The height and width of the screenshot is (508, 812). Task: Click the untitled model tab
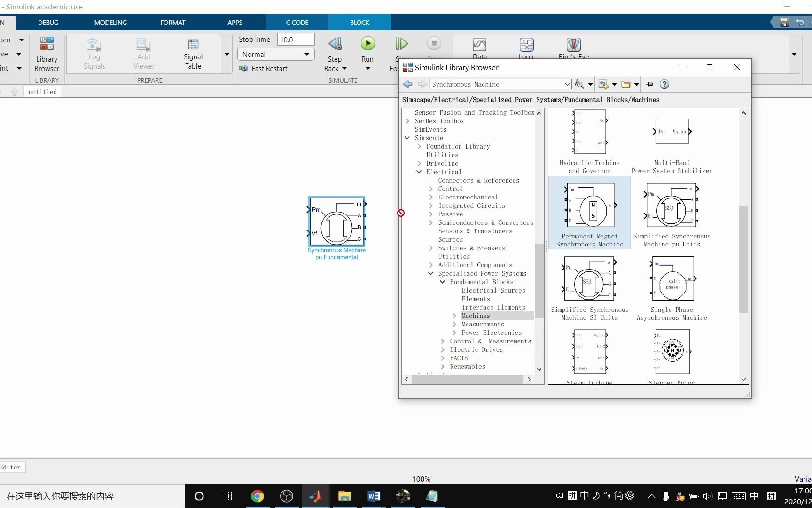42,92
